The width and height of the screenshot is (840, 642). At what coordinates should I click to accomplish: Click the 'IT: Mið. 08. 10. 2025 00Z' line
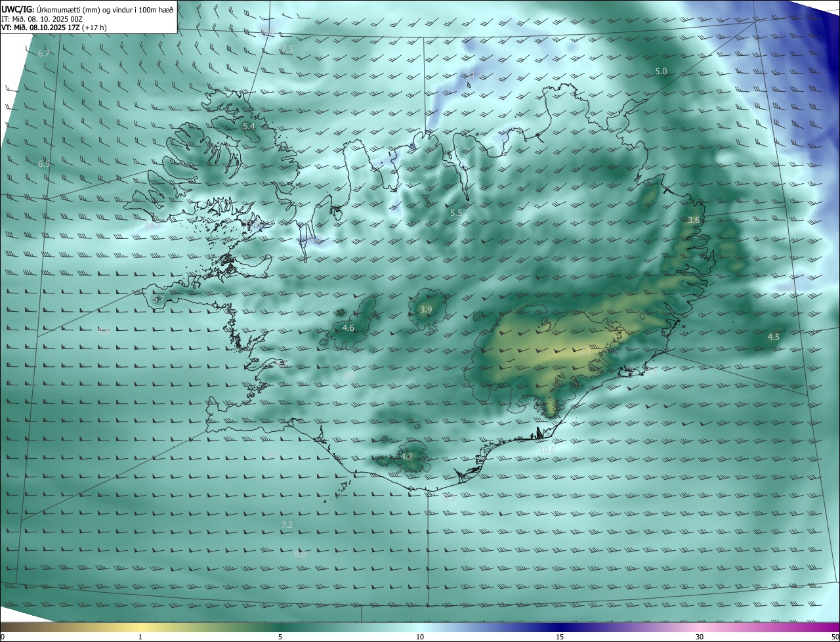coord(41,18)
